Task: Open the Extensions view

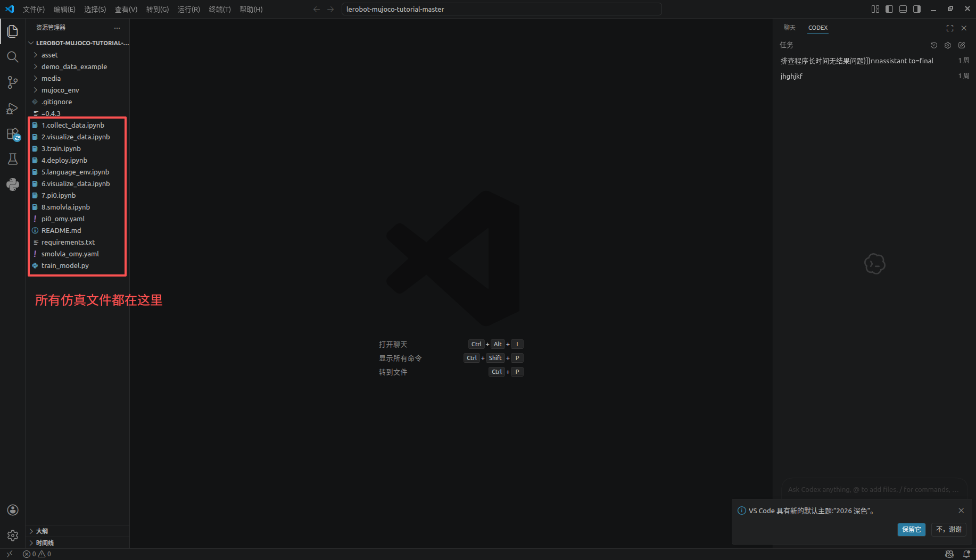Action: [x=13, y=134]
